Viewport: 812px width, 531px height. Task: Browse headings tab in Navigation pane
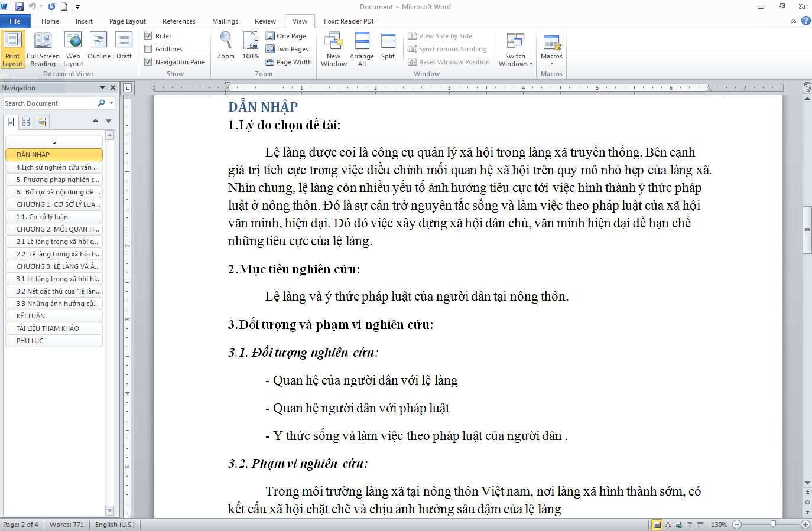(x=11, y=122)
